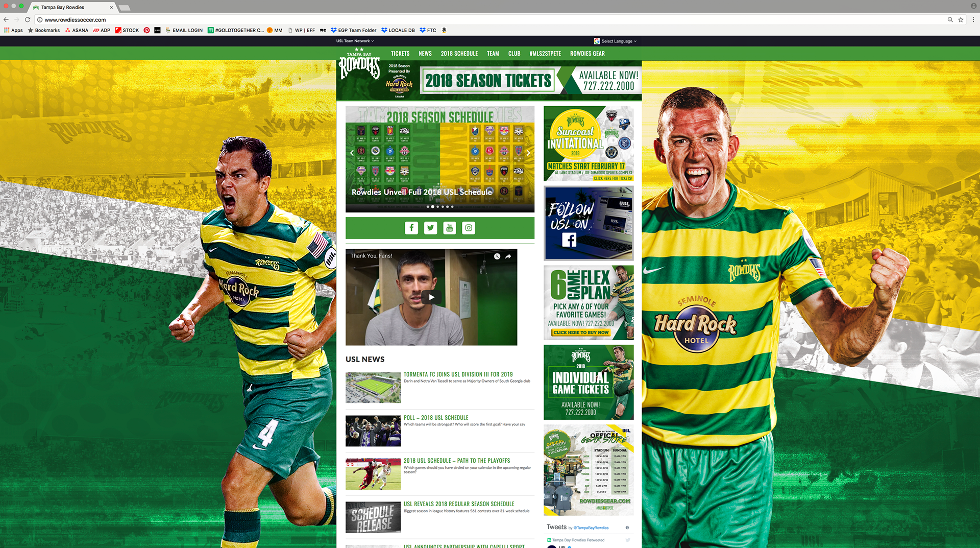Open the 2018 SCHEDULE menu
Image resolution: width=980 pixels, height=548 pixels.
[x=459, y=54]
